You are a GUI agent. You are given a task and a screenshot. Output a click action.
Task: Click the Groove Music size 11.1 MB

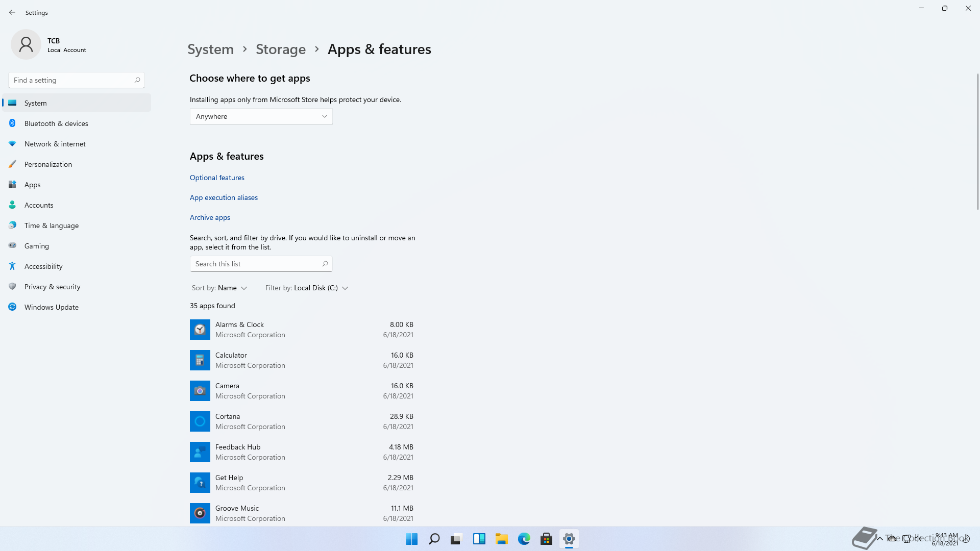[x=402, y=508]
